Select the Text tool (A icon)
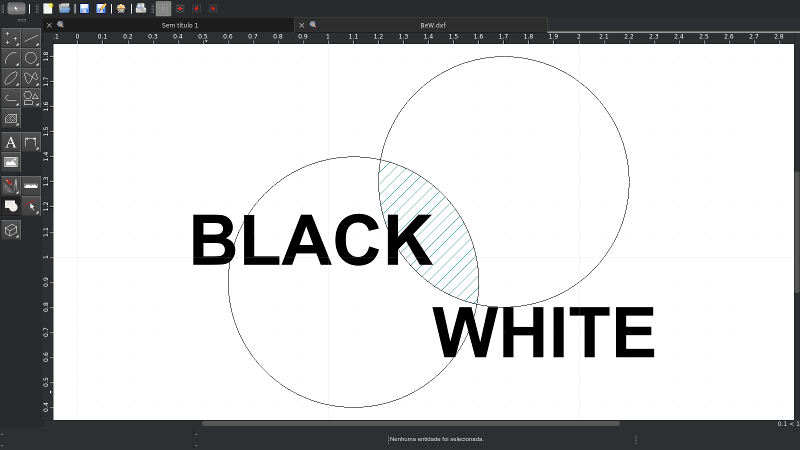 [x=11, y=143]
